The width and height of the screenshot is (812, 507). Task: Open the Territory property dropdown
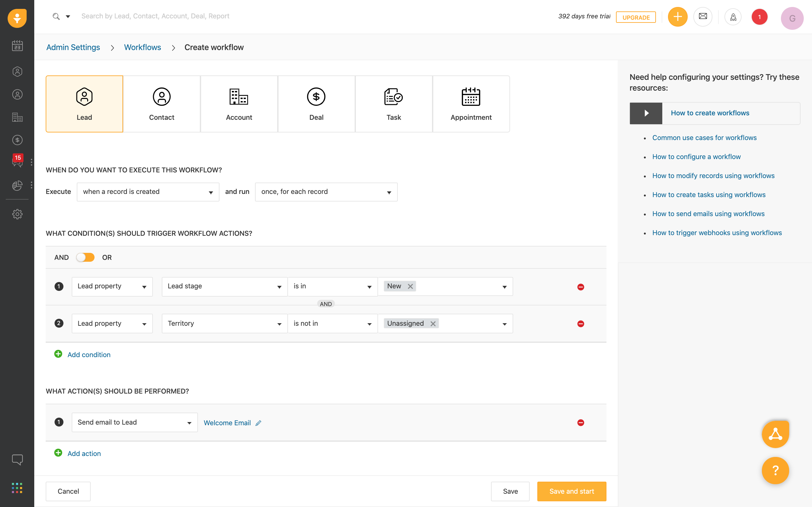tap(224, 323)
